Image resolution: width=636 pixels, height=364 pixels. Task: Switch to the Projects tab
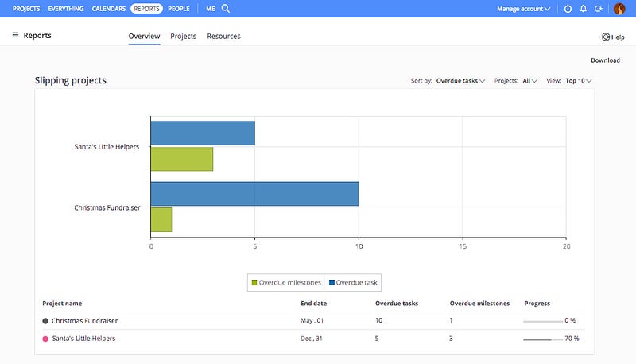(x=184, y=36)
